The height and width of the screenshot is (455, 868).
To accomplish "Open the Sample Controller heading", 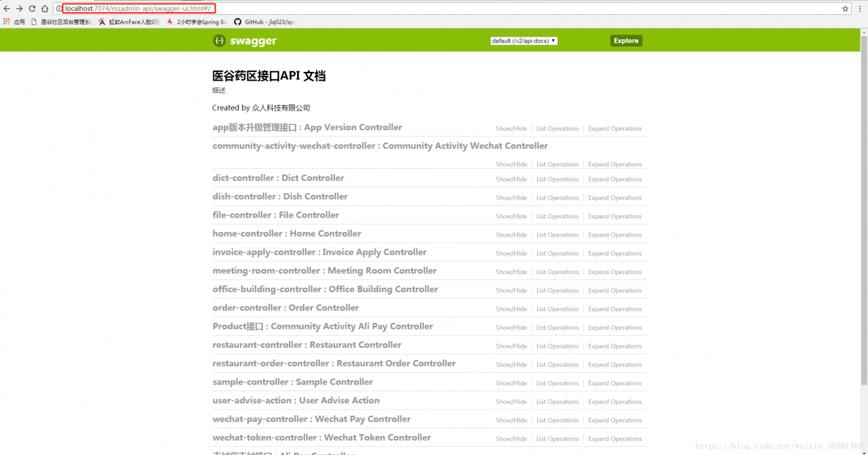I will (292, 382).
